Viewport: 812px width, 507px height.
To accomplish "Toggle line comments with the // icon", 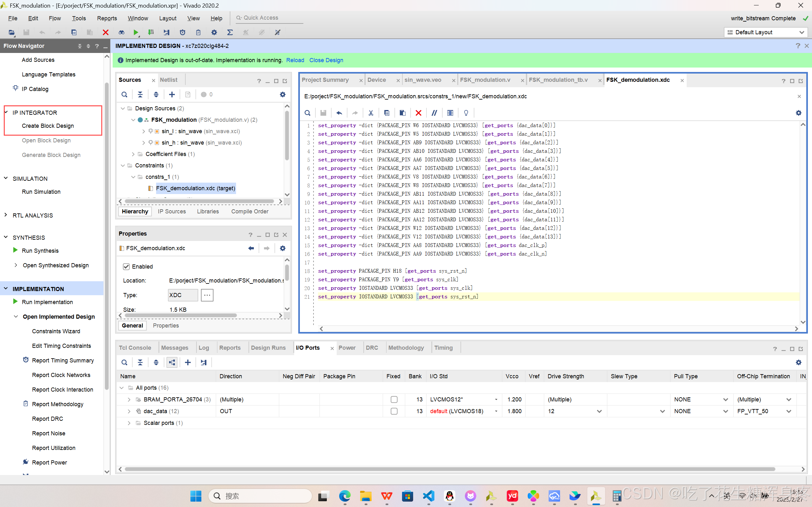I will [x=434, y=113].
